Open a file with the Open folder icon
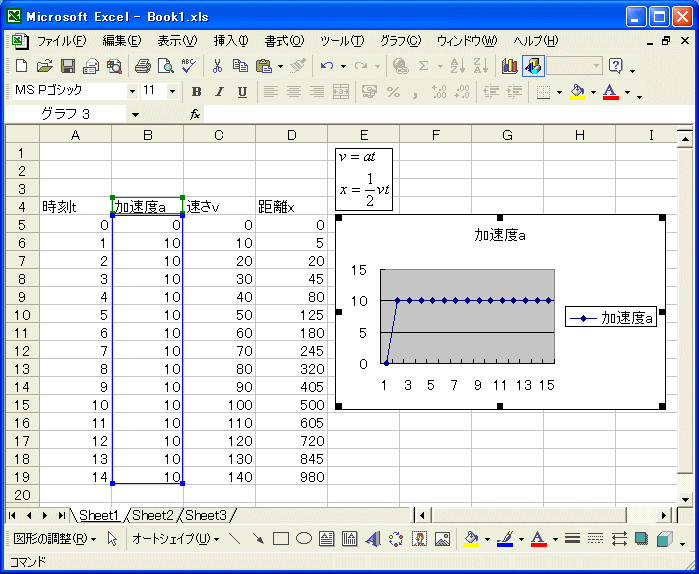 [44, 66]
